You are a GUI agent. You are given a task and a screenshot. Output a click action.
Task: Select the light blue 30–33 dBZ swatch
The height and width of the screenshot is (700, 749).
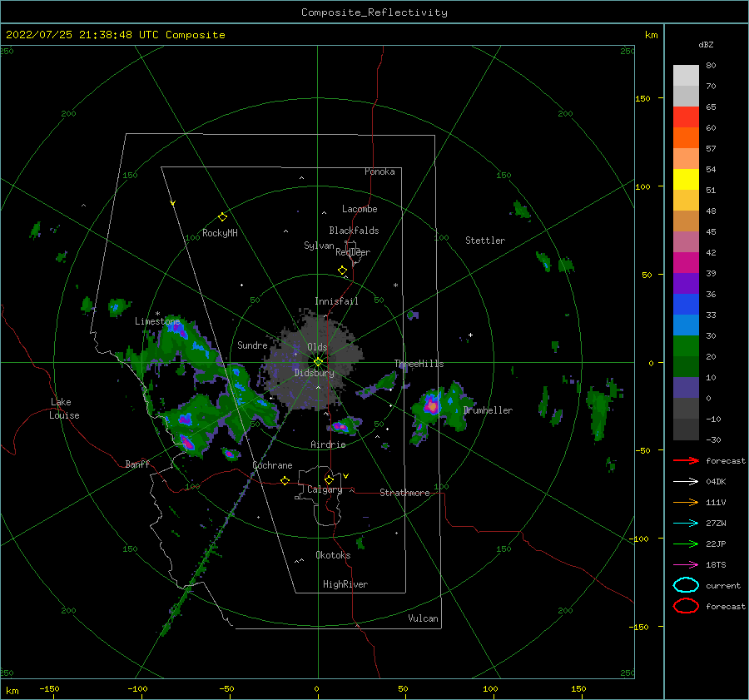(686, 325)
